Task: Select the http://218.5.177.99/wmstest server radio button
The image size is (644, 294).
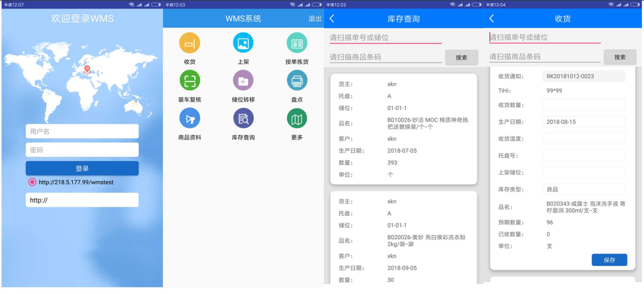Action: click(x=32, y=182)
